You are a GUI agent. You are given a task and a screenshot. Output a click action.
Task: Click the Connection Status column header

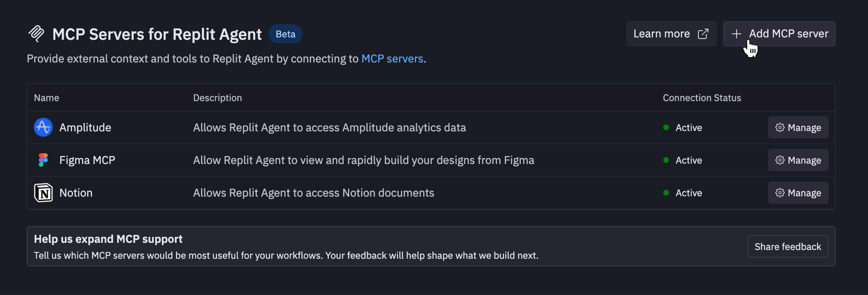pos(702,98)
